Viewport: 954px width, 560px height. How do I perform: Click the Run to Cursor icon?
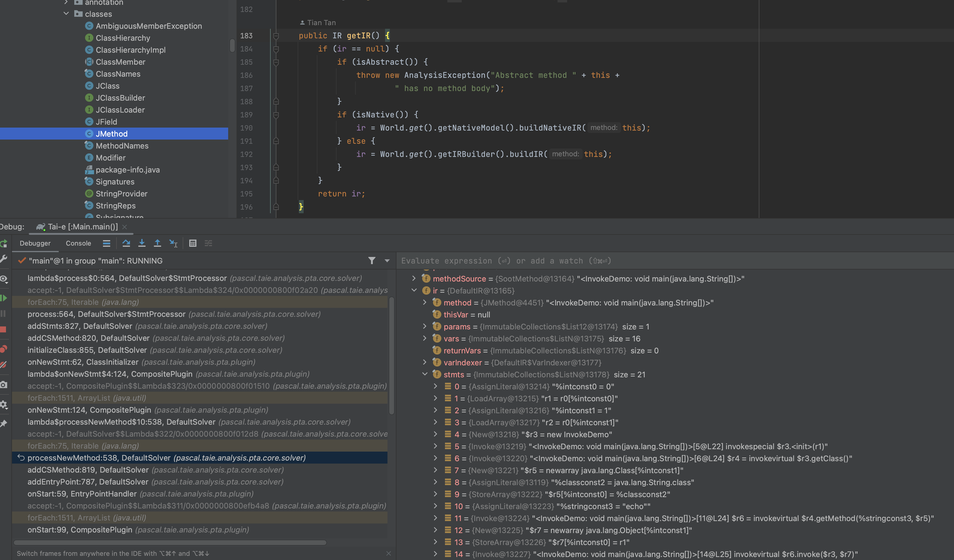pyautogui.click(x=173, y=243)
